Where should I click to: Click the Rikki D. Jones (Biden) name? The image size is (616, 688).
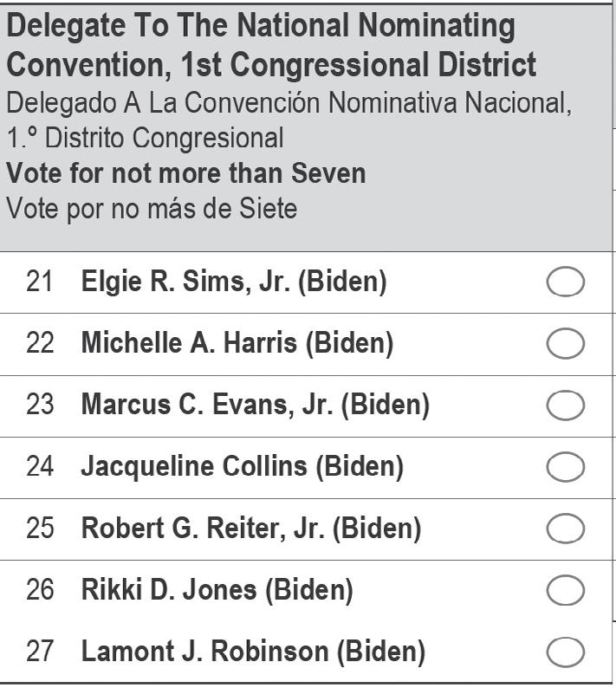[217, 591]
